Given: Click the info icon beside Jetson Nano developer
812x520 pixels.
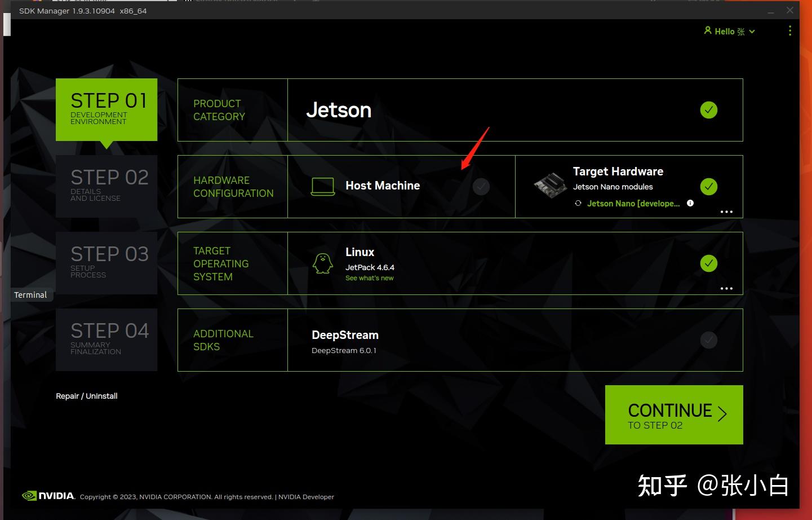Looking at the screenshot, I should pyautogui.click(x=690, y=203).
